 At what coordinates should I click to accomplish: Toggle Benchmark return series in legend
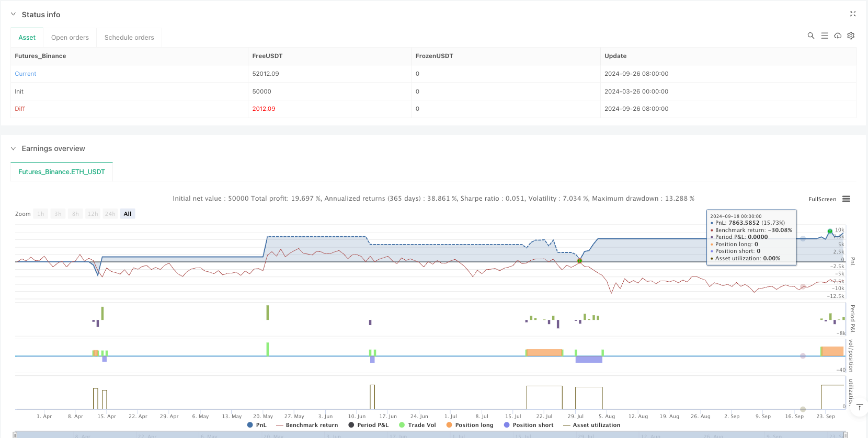307,425
